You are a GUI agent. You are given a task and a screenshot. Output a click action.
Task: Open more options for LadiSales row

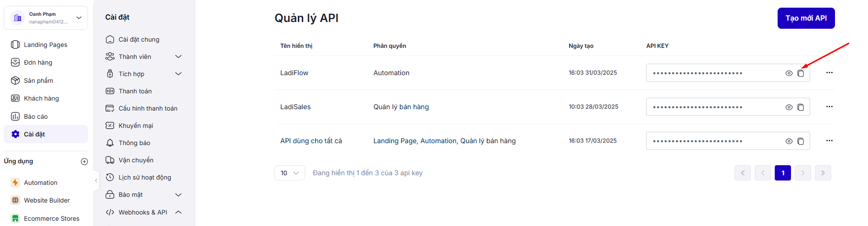click(x=829, y=107)
